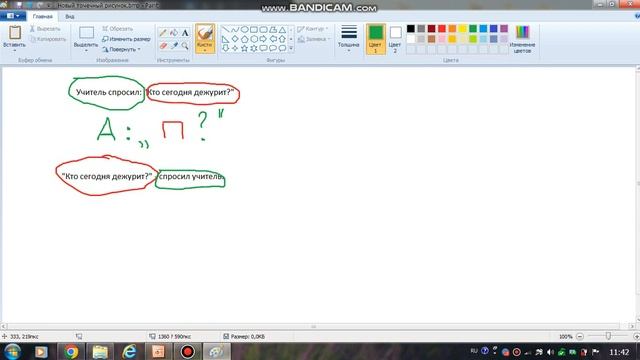Screen dimensions: 640x360
Task: Select the Color picker eyedropper tool
Action: [x=174, y=46]
